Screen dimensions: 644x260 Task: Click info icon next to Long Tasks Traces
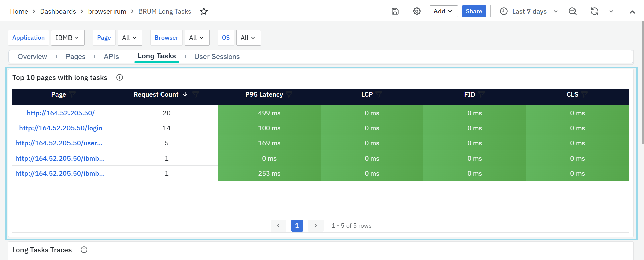(84, 250)
